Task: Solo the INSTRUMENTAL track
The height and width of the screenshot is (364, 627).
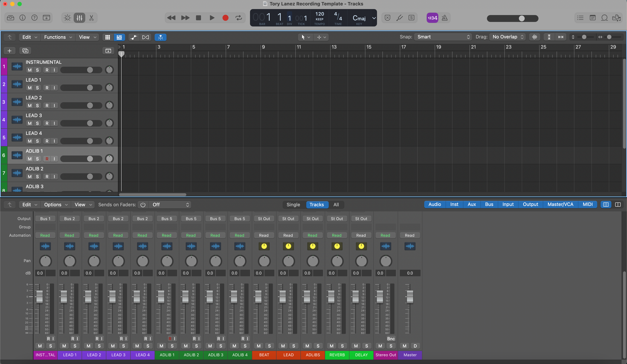Action: point(37,70)
